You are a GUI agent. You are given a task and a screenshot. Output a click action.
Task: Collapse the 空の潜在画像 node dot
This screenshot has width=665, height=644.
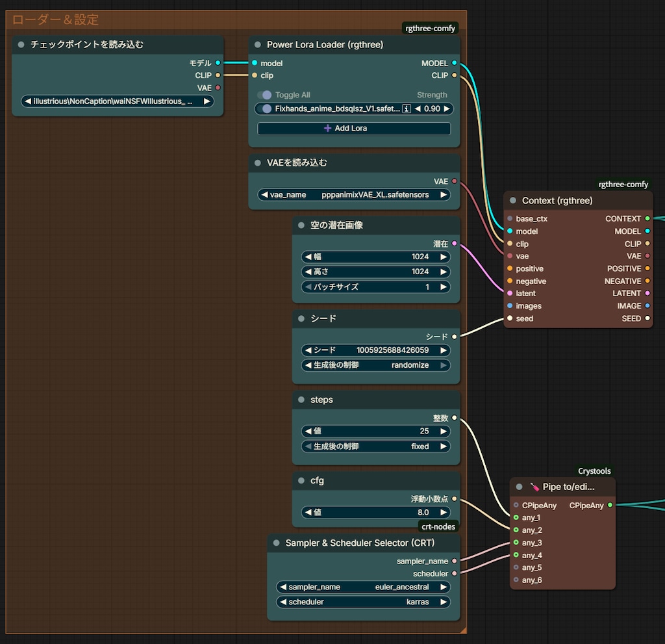click(x=301, y=225)
